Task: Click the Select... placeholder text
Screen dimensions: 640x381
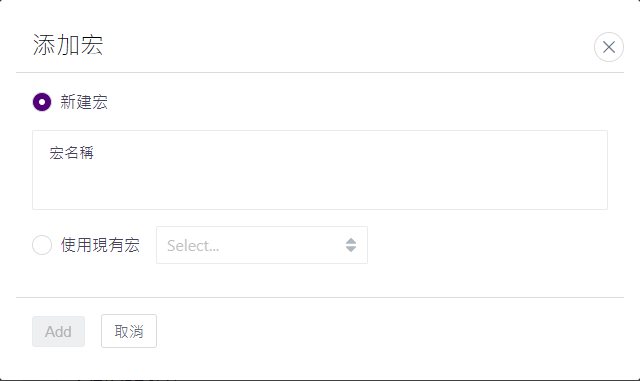Action: (x=193, y=246)
